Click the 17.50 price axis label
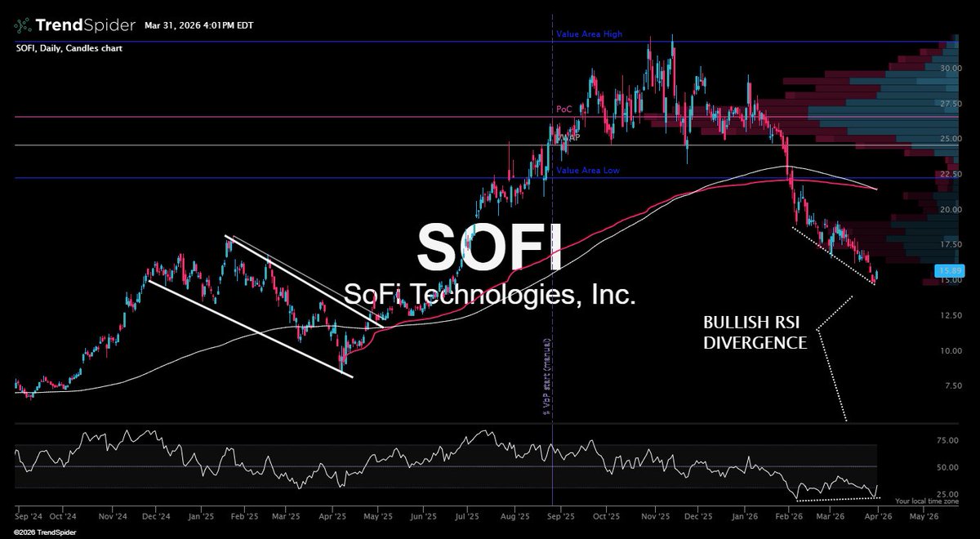Viewport: 980px width, 539px height. point(950,244)
